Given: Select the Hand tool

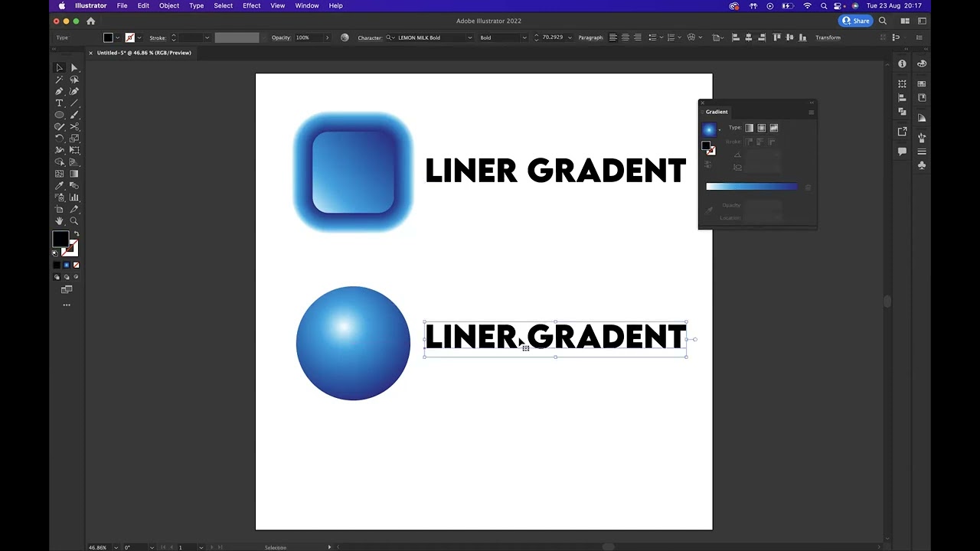Looking at the screenshot, I should pos(59,221).
